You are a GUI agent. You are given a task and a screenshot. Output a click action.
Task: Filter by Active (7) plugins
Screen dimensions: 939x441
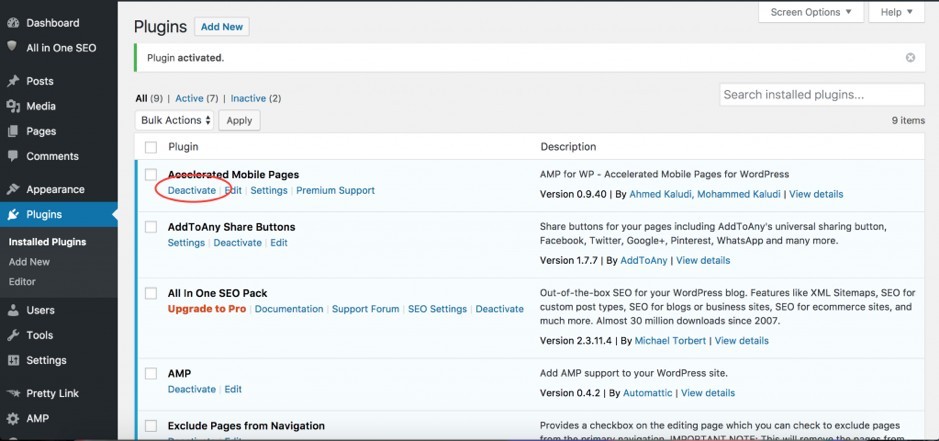(196, 98)
